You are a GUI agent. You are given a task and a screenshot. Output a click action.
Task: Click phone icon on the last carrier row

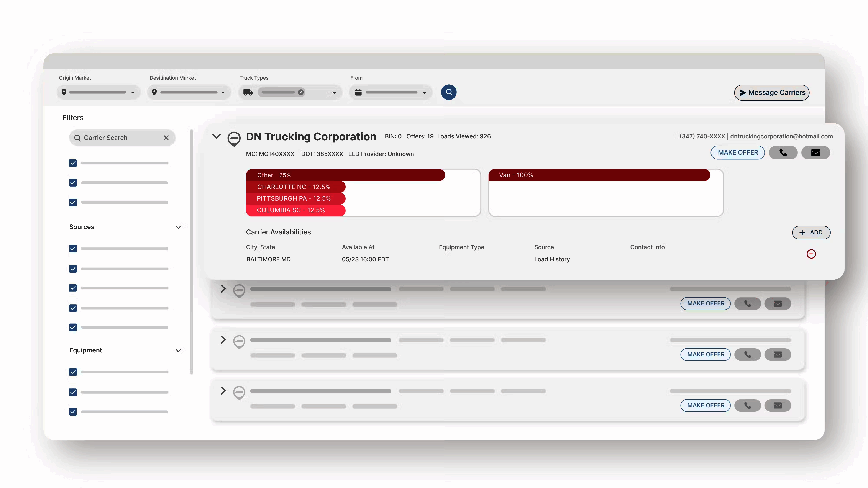(747, 405)
